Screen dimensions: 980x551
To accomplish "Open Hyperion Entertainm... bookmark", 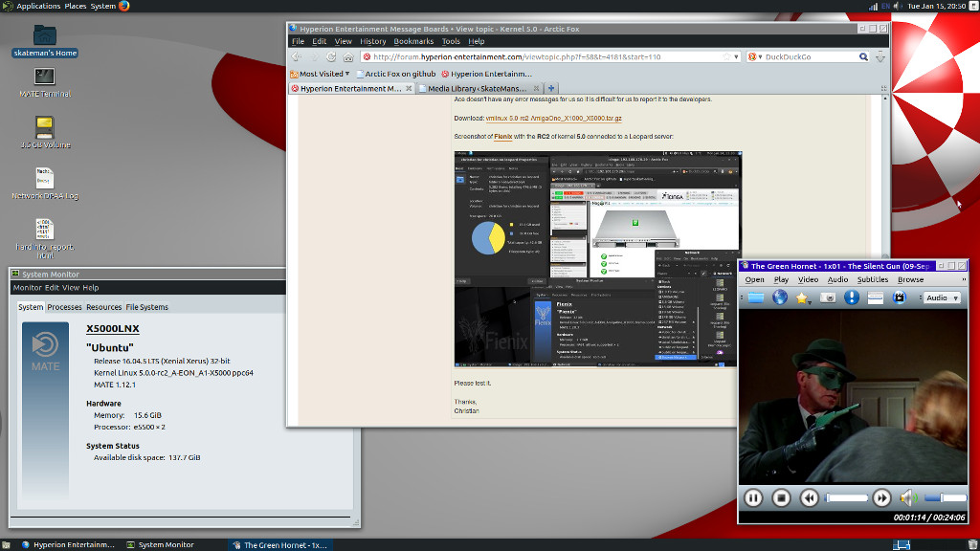I will point(486,74).
